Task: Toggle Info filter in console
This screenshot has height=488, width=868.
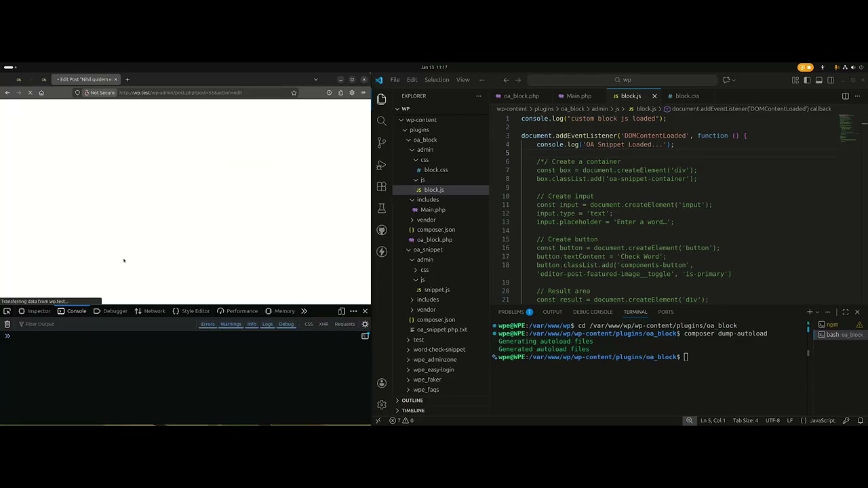Action: (x=252, y=324)
